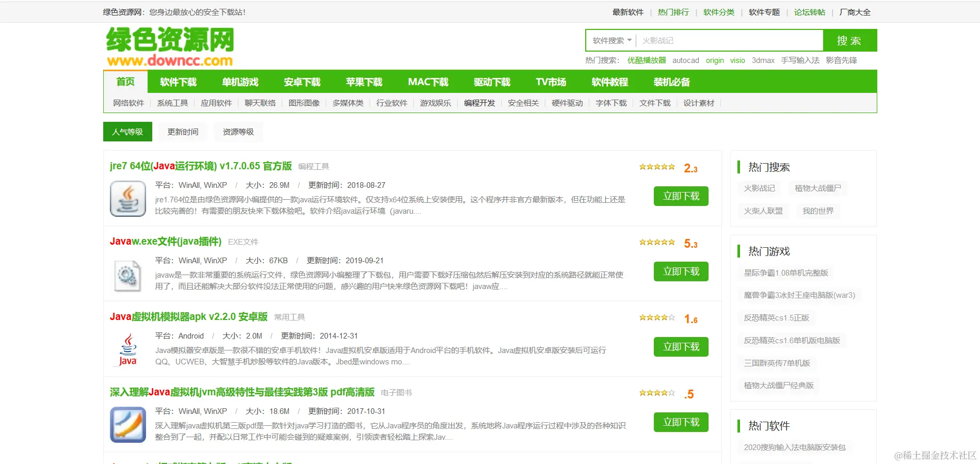Open the 单机游戏 navigation tab
The width and height of the screenshot is (980, 464).
240,82
